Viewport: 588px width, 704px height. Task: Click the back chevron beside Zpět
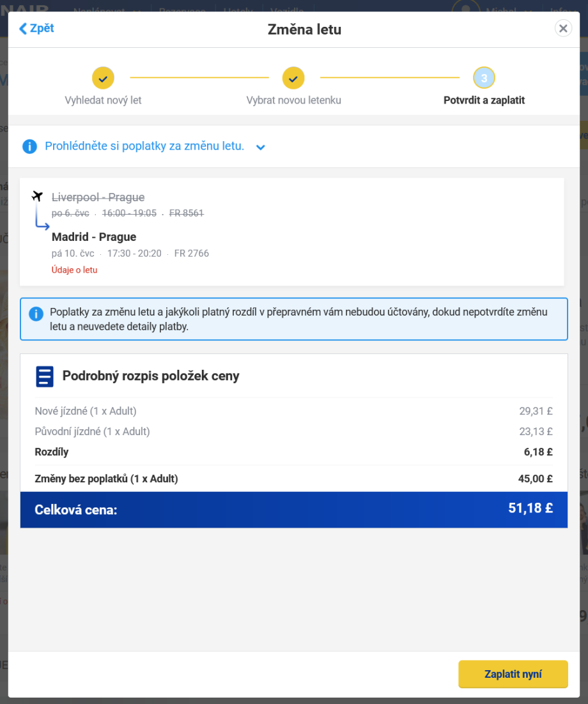pyautogui.click(x=24, y=29)
